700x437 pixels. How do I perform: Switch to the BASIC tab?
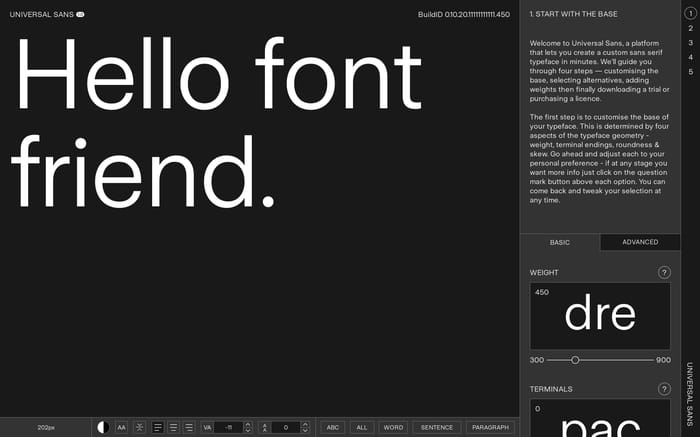pos(560,242)
